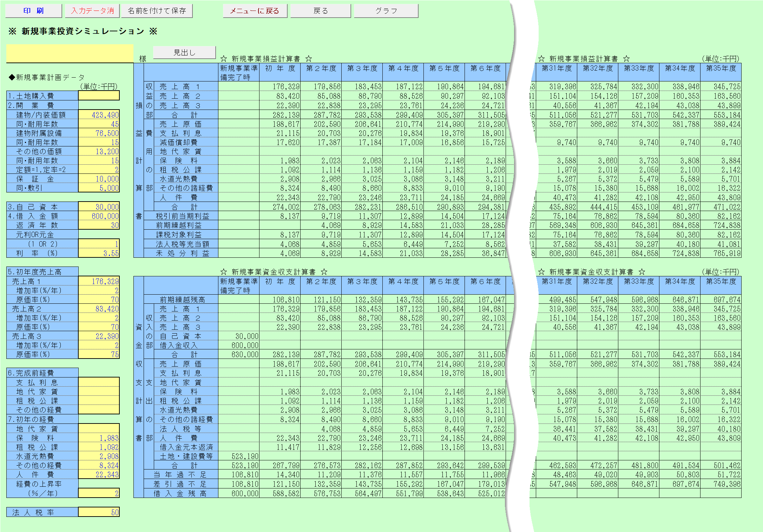Viewport: 763px width, 532px height.
Task: Click the 印刷 print button
Action: click(34, 11)
